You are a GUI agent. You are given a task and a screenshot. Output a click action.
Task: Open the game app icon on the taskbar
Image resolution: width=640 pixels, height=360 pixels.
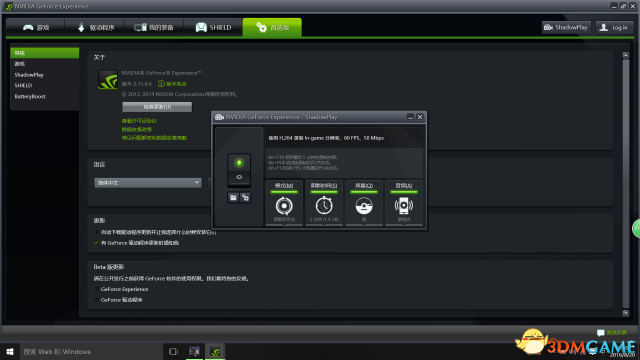point(194,351)
